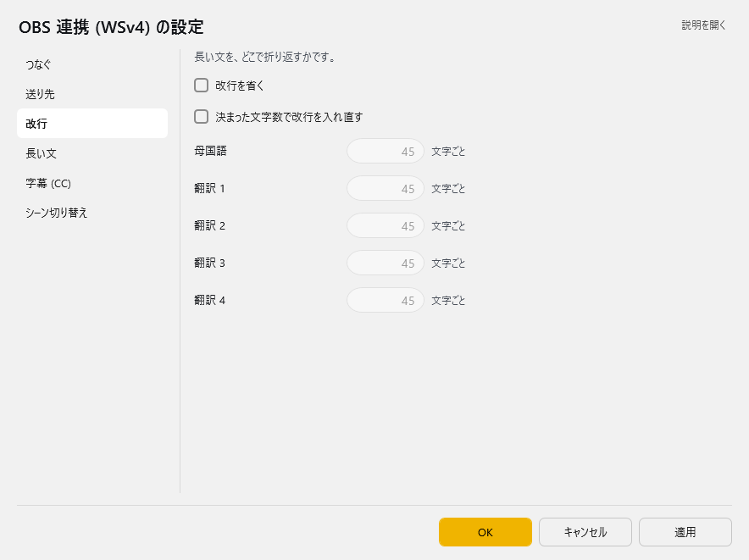The image size is (749, 560).
Task: Click 文字ごと next to 母国語 field
Action: pyautogui.click(x=448, y=152)
